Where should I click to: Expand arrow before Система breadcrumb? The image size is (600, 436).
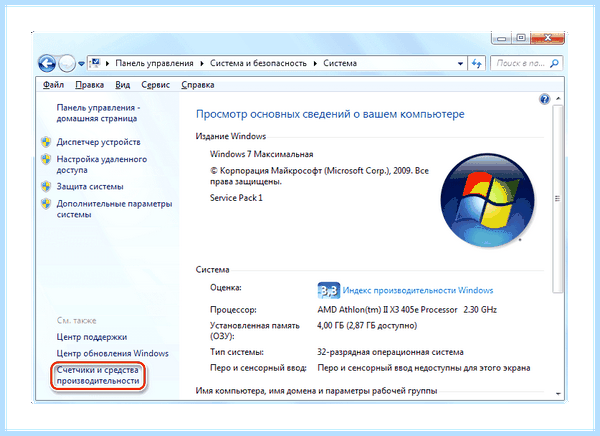[315, 63]
